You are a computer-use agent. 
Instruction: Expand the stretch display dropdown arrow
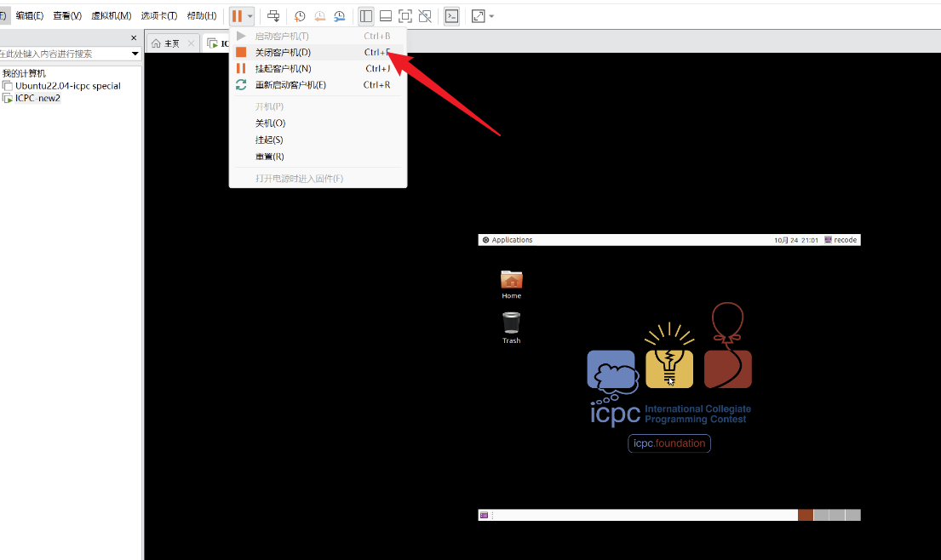[x=492, y=16]
